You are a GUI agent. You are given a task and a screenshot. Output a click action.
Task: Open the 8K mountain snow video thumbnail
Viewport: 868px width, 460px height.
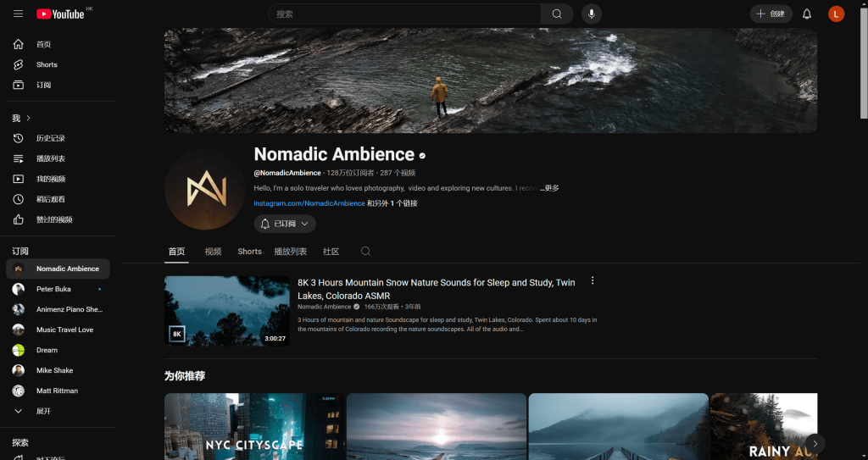pos(226,310)
